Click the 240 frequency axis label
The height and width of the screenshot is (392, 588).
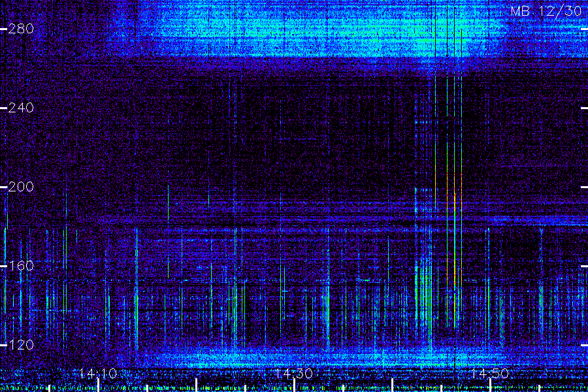pyautogui.click(x=21, y=108)
